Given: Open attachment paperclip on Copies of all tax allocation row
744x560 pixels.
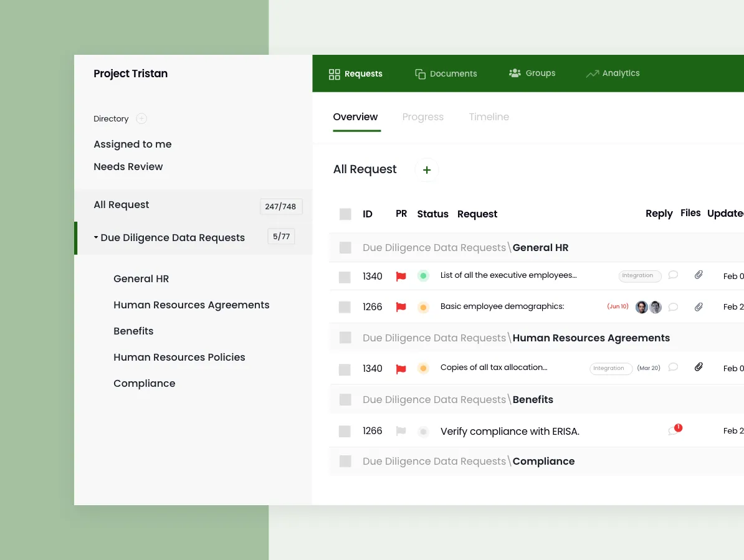Looking at the screenshot, I should [x=699, y=367].
